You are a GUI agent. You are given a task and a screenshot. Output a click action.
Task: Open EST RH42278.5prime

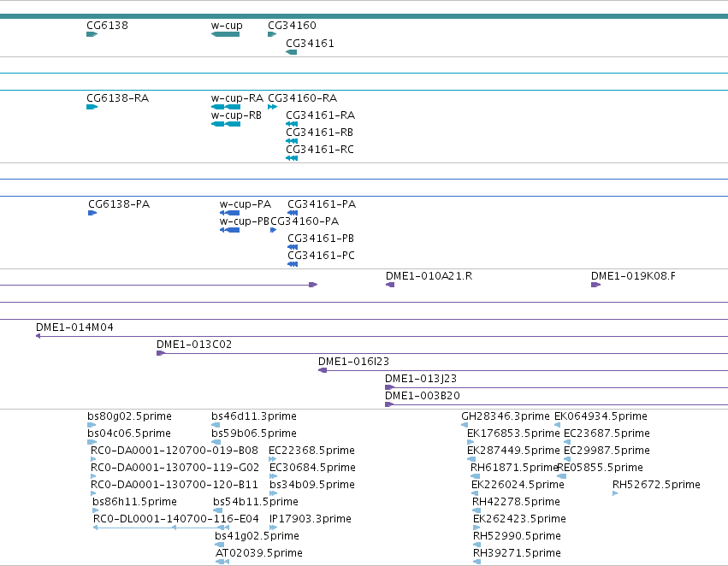517,503
